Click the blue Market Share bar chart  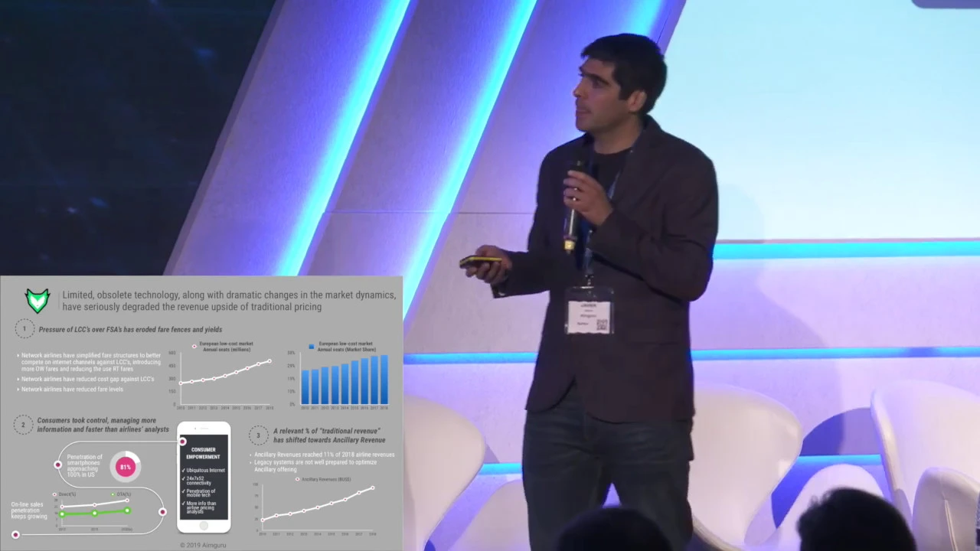click(x=338, y=377)
